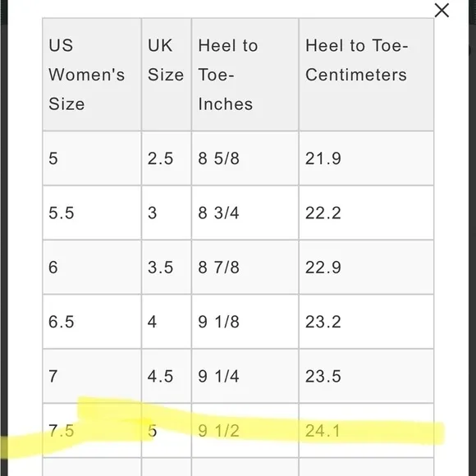
Task: Close the size chart popup
Action: click(442, 11)
